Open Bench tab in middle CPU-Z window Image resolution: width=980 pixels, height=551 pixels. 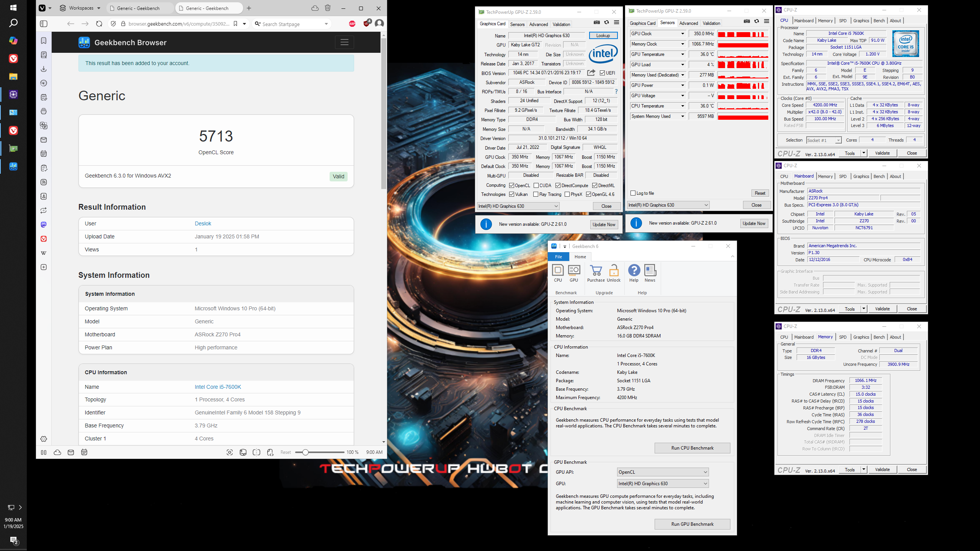[879, 176]
